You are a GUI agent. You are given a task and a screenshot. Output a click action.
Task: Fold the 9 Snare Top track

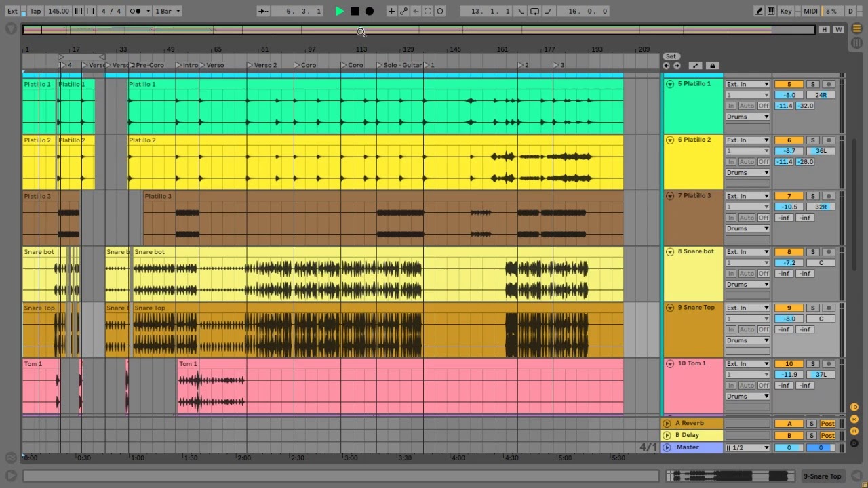[670, 308]
